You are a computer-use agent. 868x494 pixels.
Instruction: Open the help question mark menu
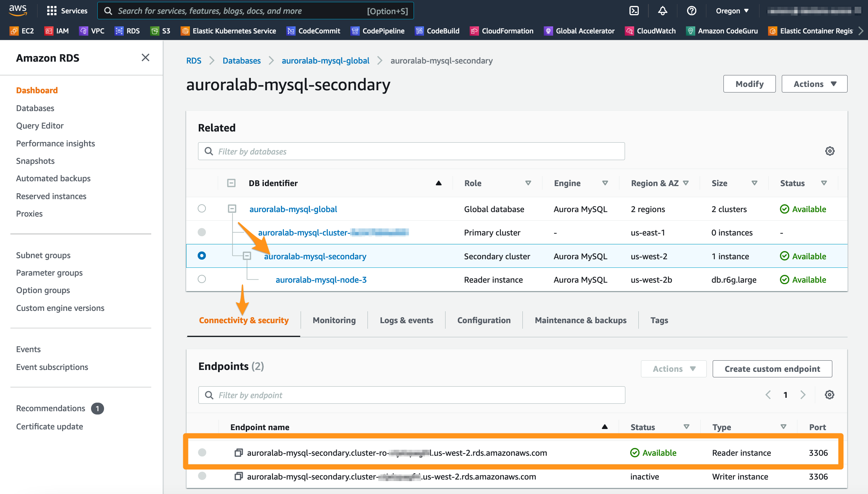point(692,11)
